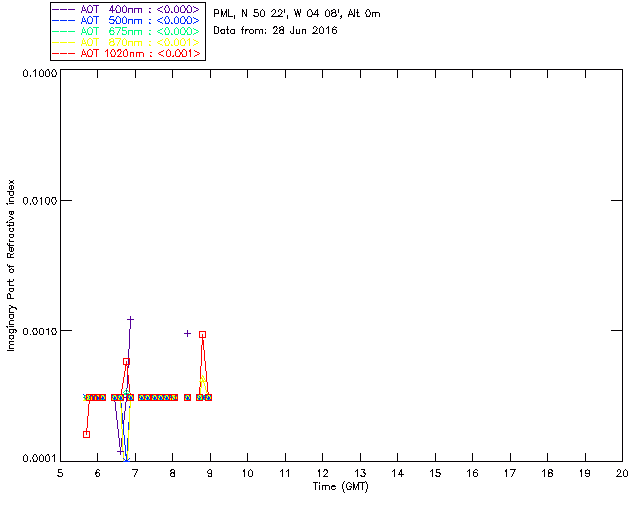Click the x-axis tick label 20
The width and height of the screenshot is (640, 512).
[x=622, y=473]
